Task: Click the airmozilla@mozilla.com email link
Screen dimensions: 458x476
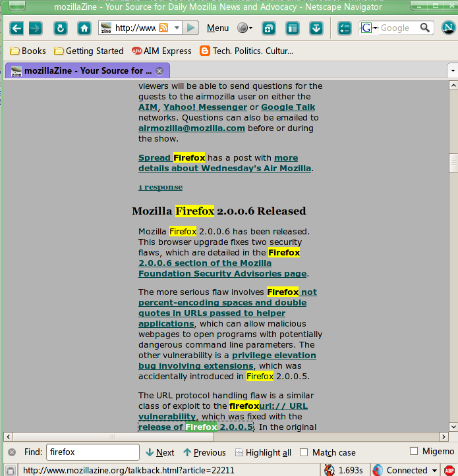Action: tap(192, 128)
